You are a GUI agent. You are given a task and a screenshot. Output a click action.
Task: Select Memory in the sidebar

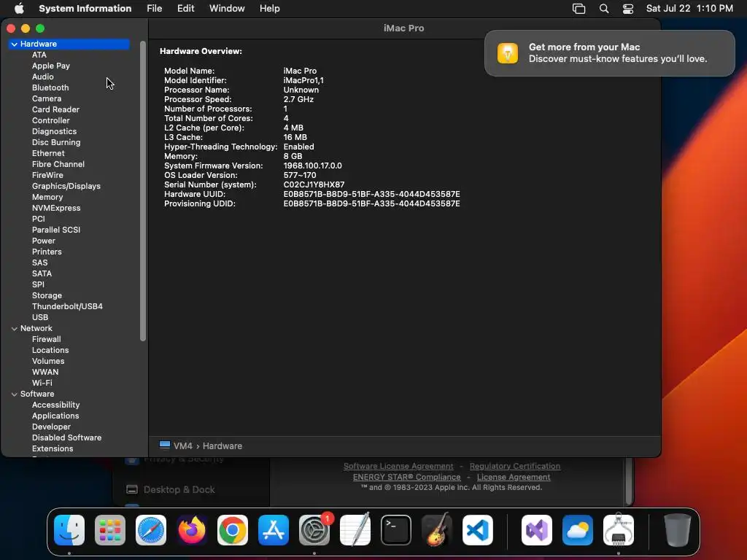(47, 197)
